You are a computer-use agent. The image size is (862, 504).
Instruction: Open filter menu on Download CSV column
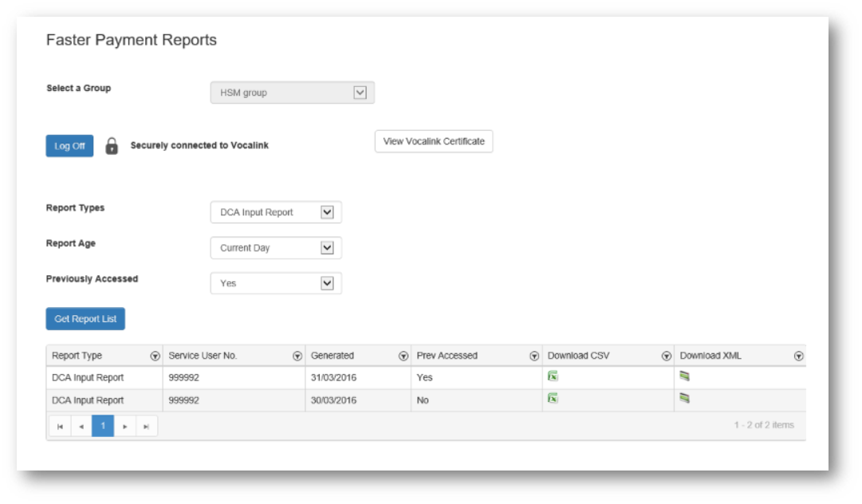click(667, 356)
